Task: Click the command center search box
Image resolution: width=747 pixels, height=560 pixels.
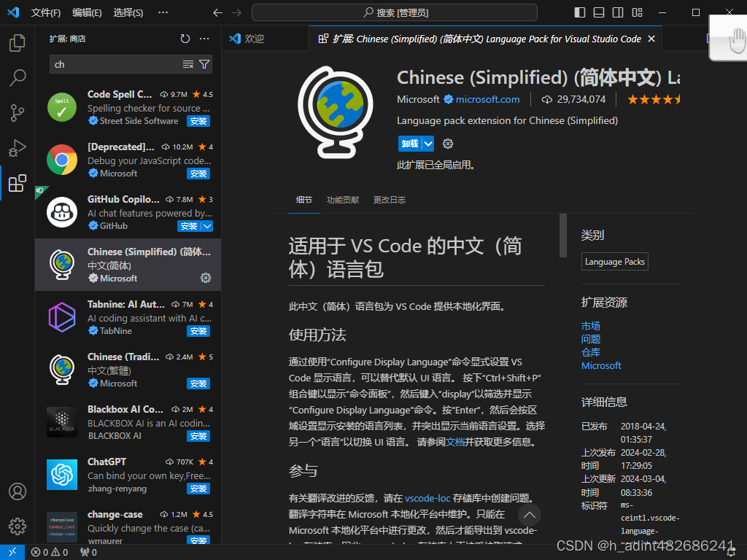Action: click(x=395, y=12)
